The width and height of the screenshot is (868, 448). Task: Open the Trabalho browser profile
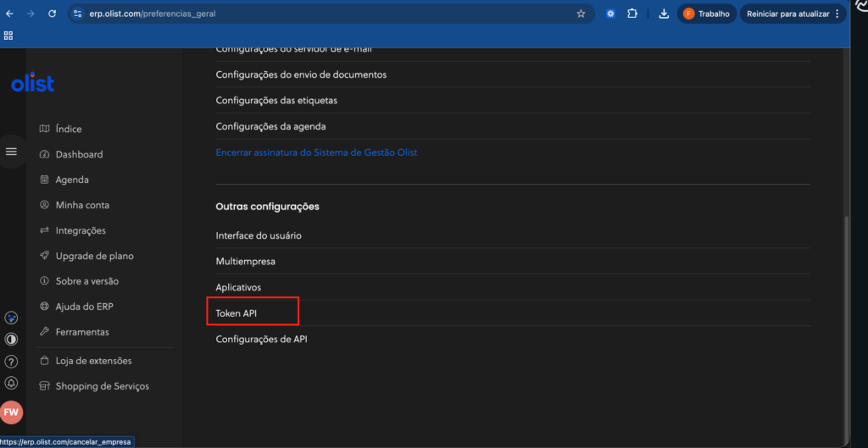(706, 14)
